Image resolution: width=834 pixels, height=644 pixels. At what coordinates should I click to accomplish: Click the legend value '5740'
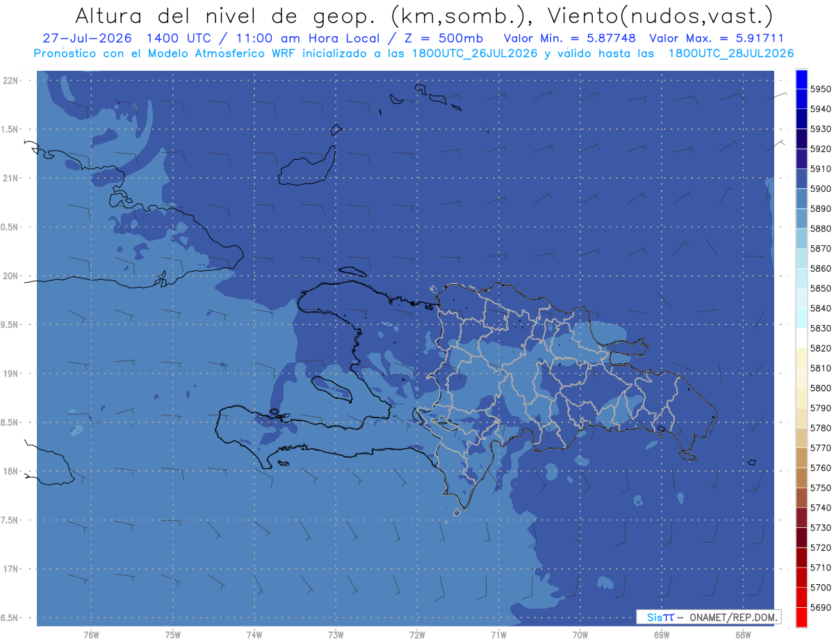pos(820,508)
